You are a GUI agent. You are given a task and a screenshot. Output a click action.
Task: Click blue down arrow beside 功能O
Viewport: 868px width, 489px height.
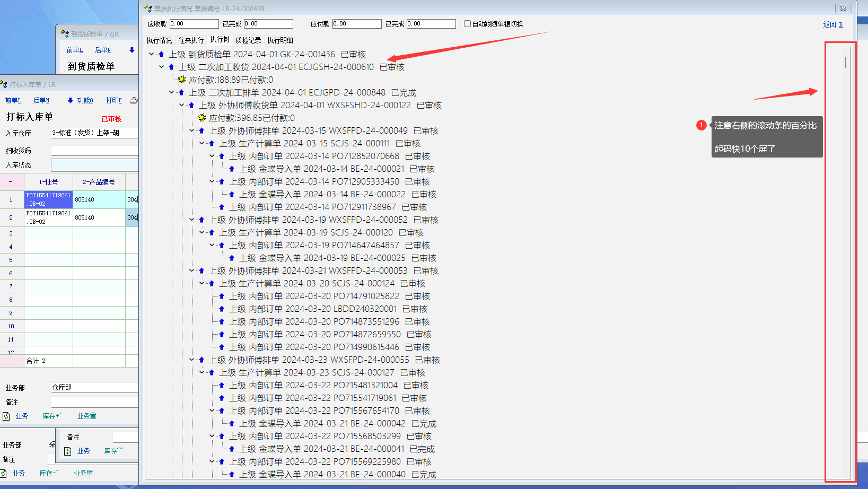(x=70, y=100)
